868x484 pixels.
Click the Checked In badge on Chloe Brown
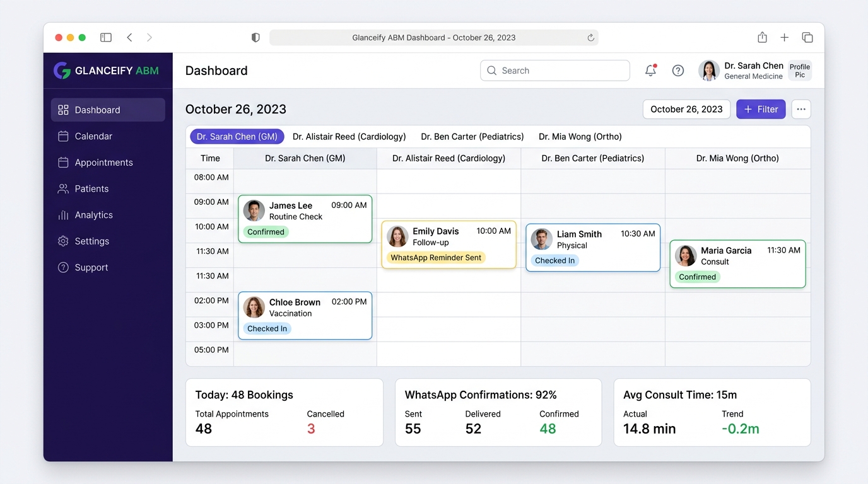pos(267,329)
